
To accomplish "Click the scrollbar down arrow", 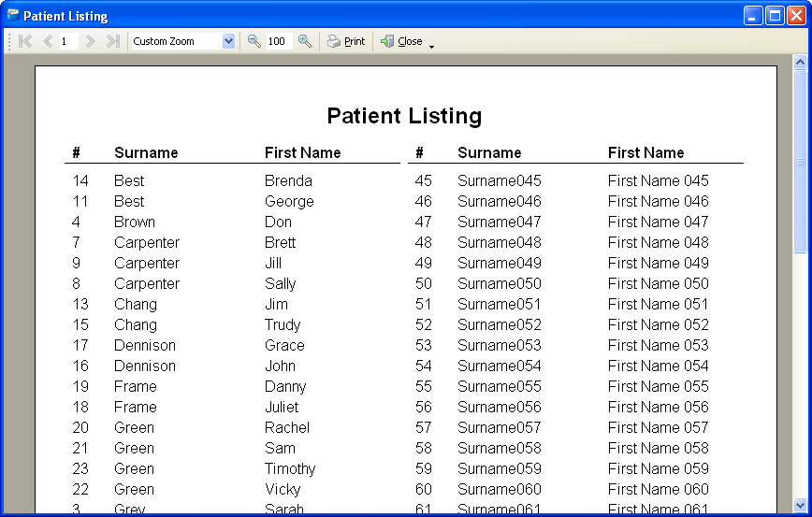I will 800,505.
